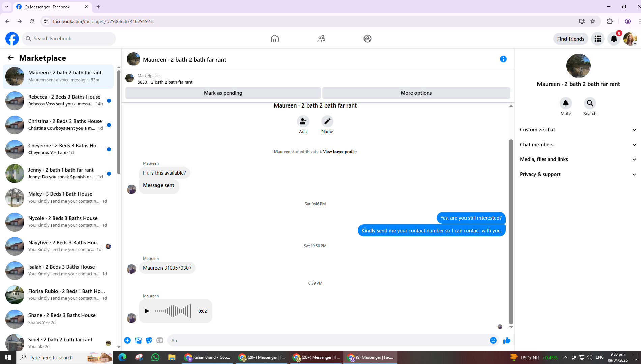Play Maureen's voice message
This screenshot has width=641, height=364.
147,311
